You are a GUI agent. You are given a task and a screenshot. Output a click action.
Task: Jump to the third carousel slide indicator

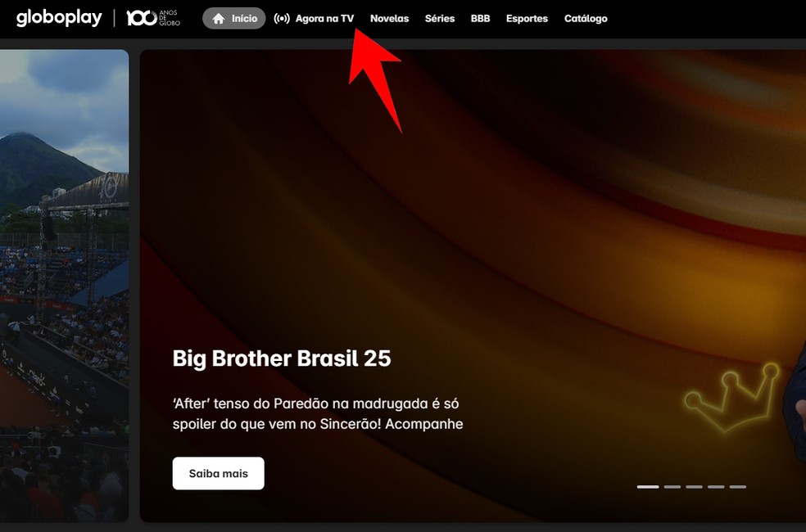pos(694,487)
